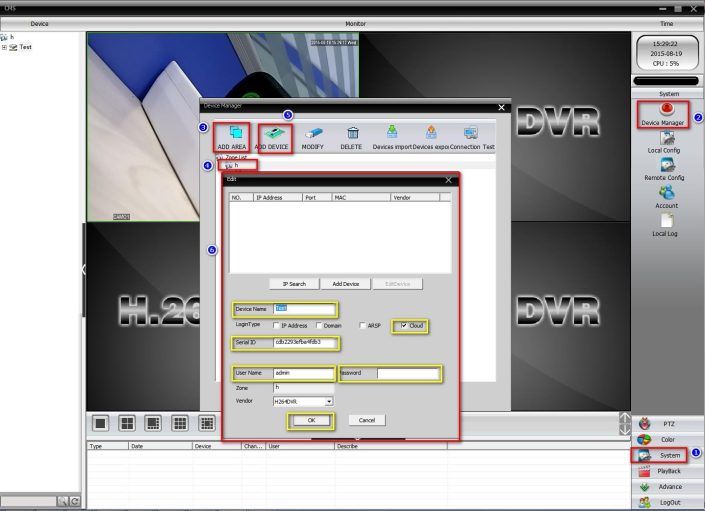Expand the Test device tree node

pos(5,47)
